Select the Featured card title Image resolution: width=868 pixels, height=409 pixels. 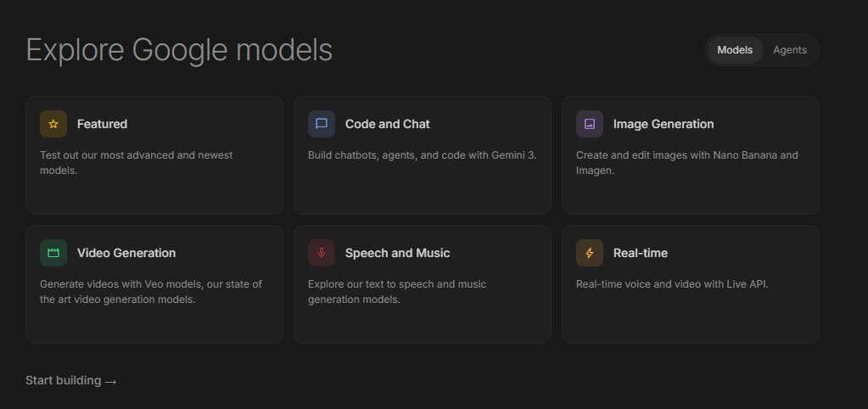[102, 124]
